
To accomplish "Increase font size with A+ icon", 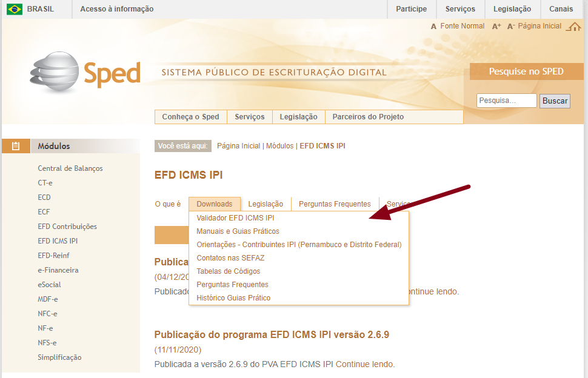I will point(496,26).
